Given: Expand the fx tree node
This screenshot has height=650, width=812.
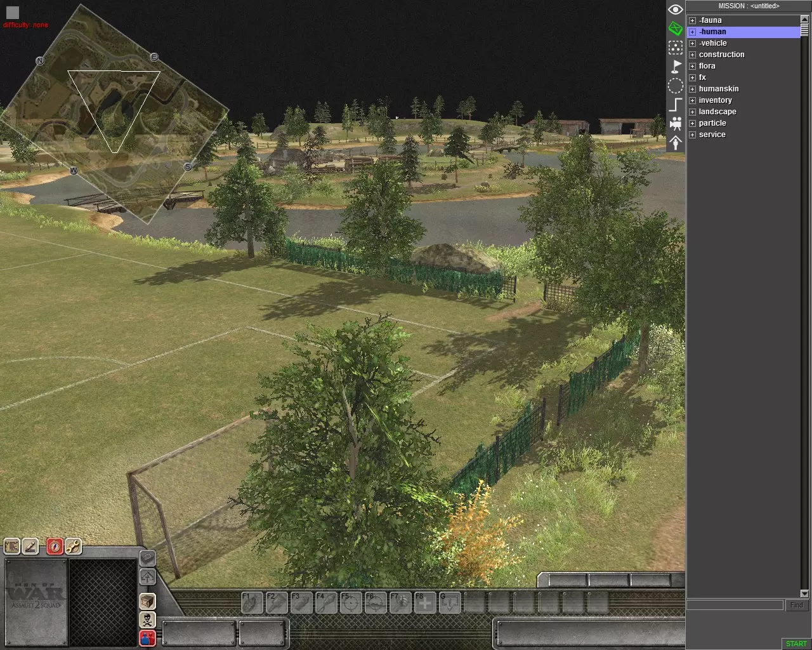Looking at the screenshot, I should (x=692, y=77).
